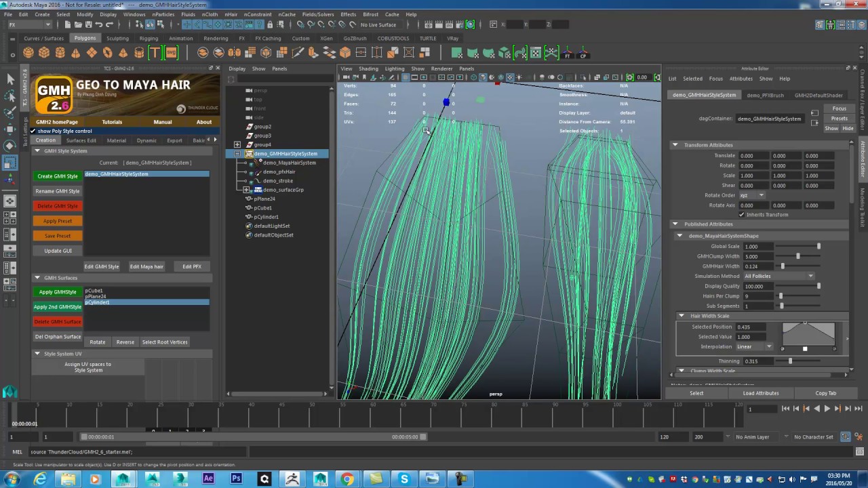868x488 pixels.
Task: Open the Rotate Order dropdown
Action: click(751, 195)
